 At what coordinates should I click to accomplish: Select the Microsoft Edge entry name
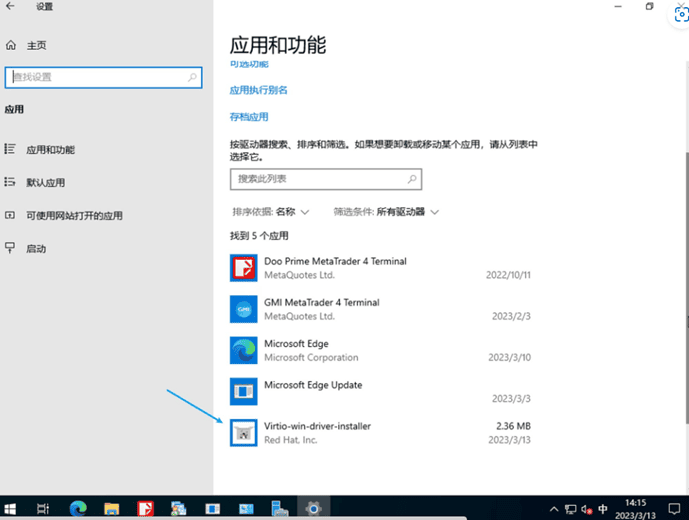pyautogui.click(x=296, y=343)
